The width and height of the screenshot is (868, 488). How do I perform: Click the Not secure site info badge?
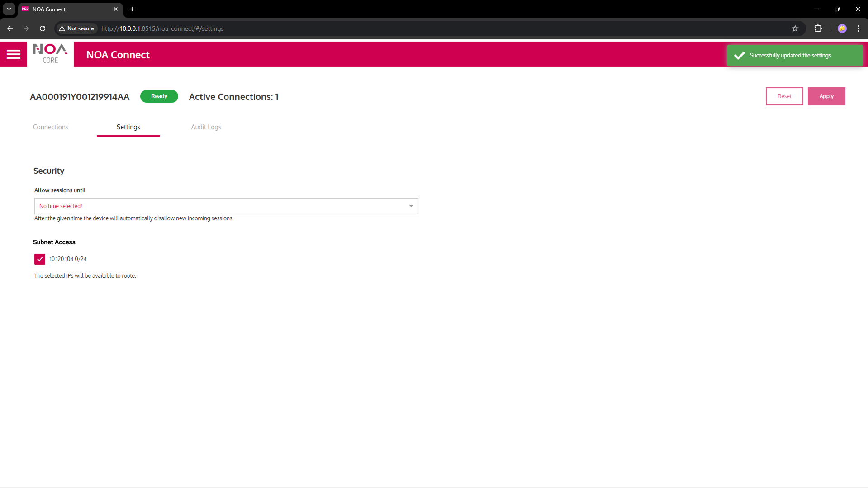point(76,28)
